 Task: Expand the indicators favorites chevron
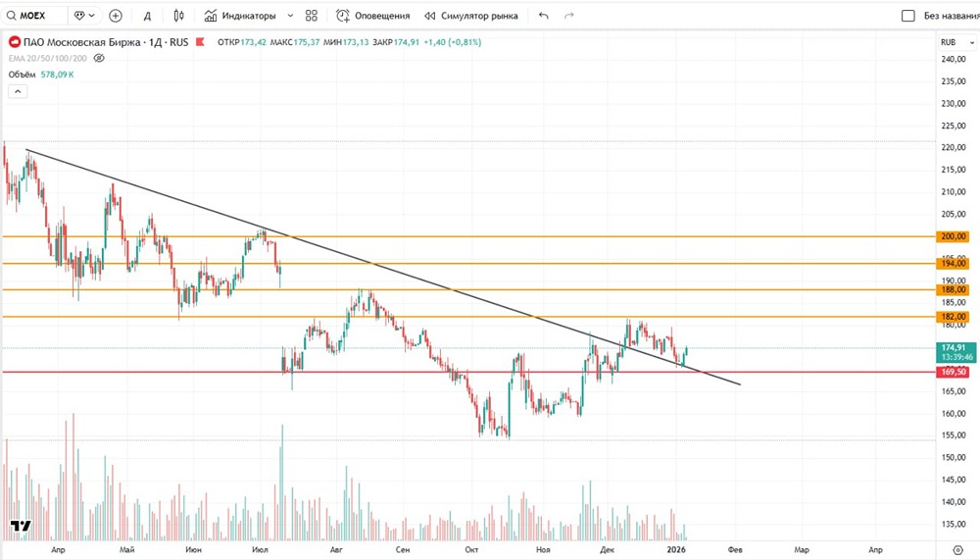[290, 16]
